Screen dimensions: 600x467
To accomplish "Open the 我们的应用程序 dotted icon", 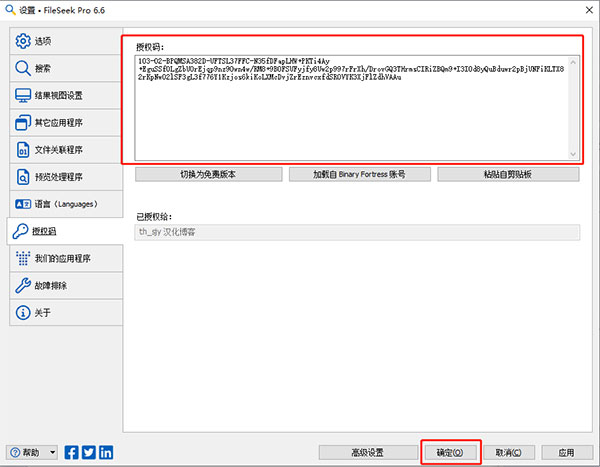I will click(23, 258).
